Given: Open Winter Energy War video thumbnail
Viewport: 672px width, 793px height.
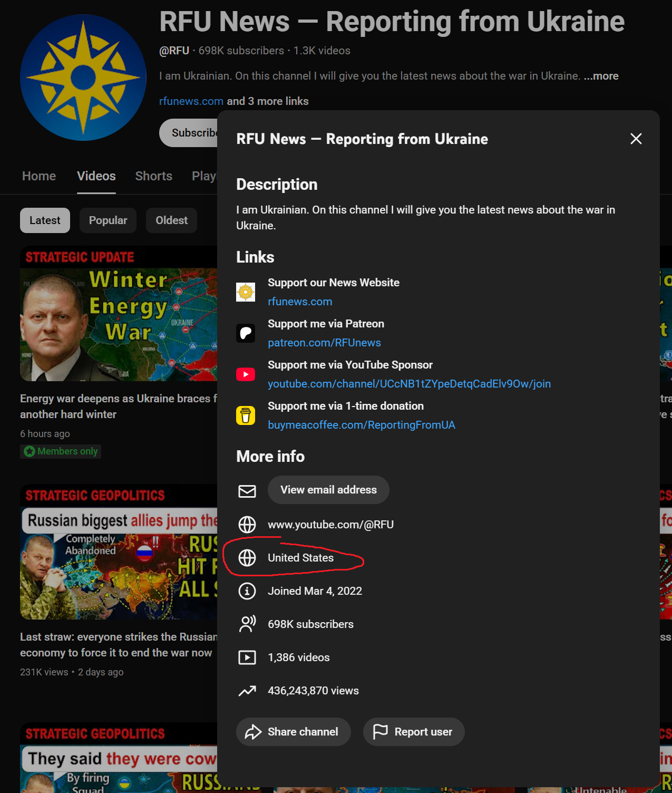Looking at the screenshot, I should (x=119, y=314).
